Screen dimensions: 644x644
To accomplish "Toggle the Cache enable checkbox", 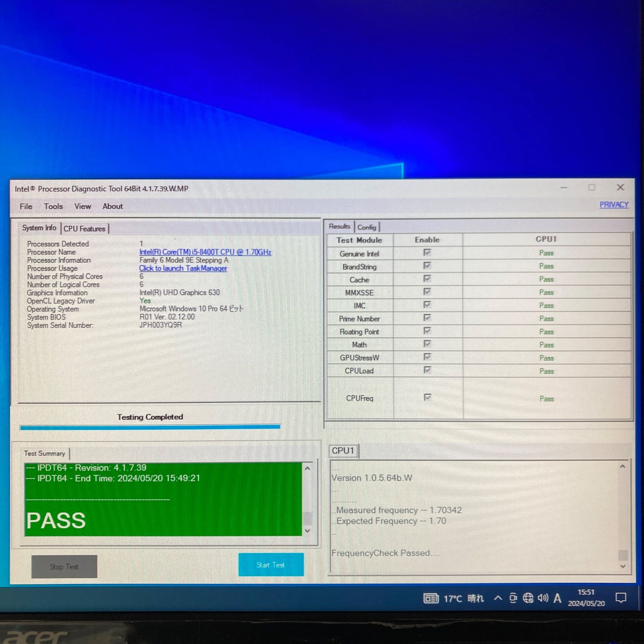I will click(x=427, y=279).
